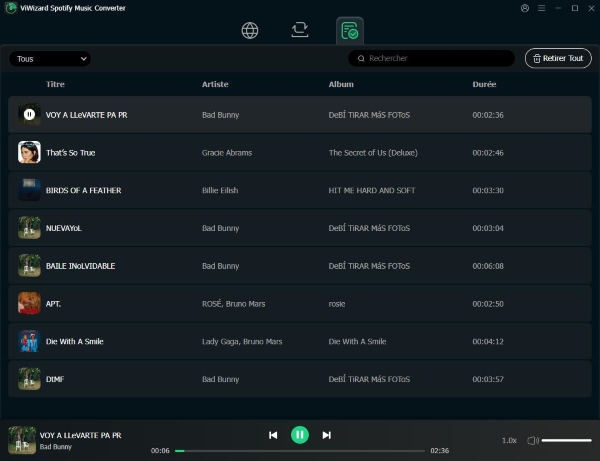This screenshot has width=600, height=461.
Task: Click the ViWizard app logo
Action: (x=11, y=8)
